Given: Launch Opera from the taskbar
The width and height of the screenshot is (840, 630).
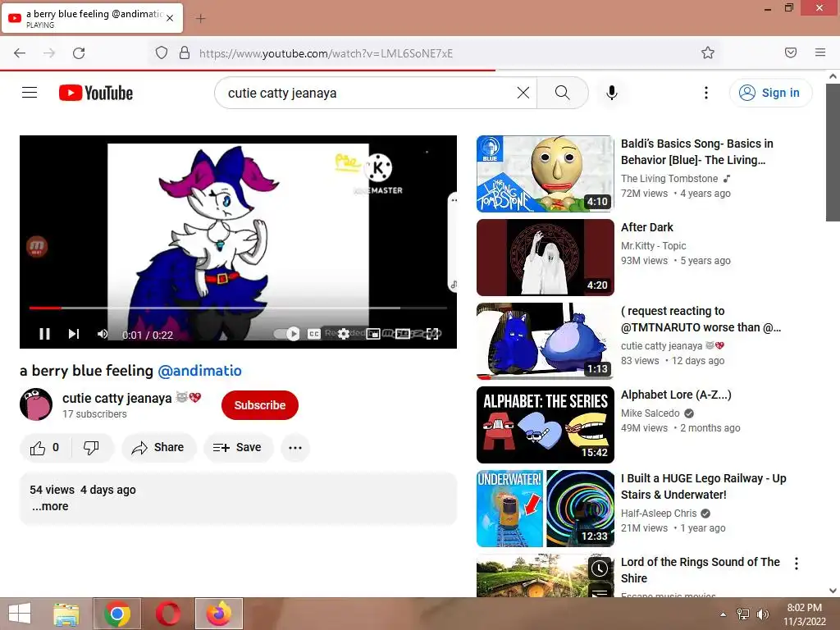Looking at the screenshot, I should click(x=168, y=614).
